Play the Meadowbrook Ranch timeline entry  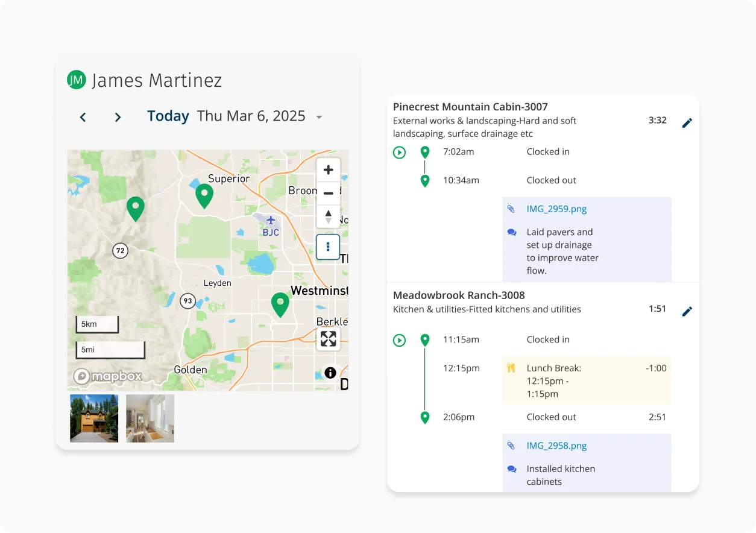(399, 340)
